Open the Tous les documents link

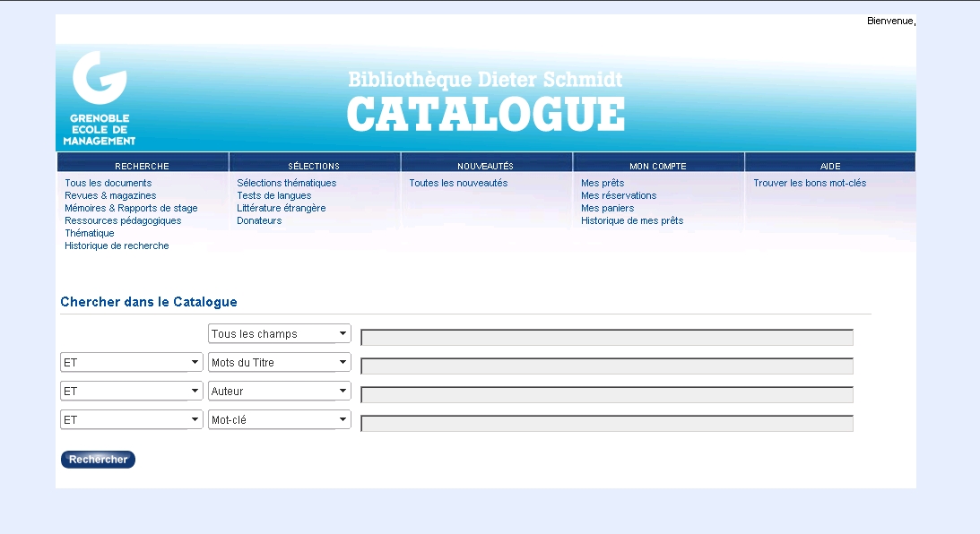[x=108, y=183]
